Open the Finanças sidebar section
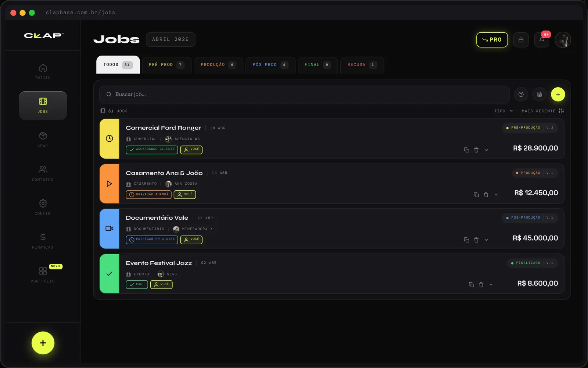The image size is (588, 368). 43,241
